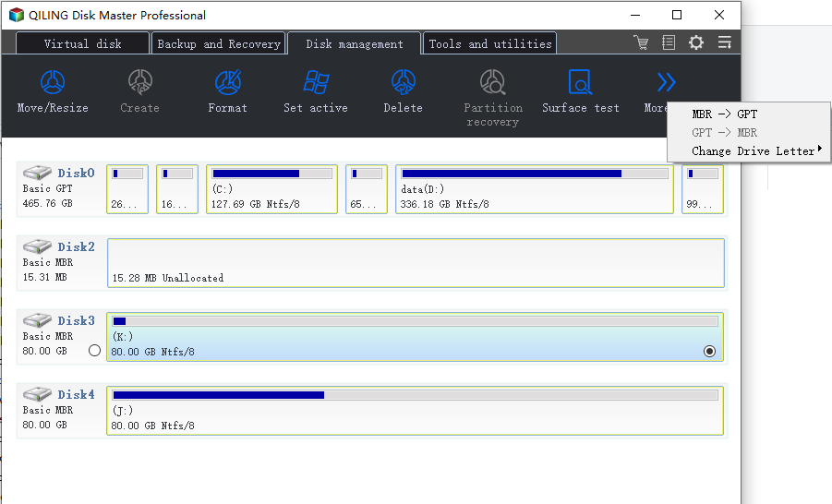Click J: '80.00 GB Ntfs/8' text
The height and width of the screenshot is (504, 832).
(x=152, y=426)
